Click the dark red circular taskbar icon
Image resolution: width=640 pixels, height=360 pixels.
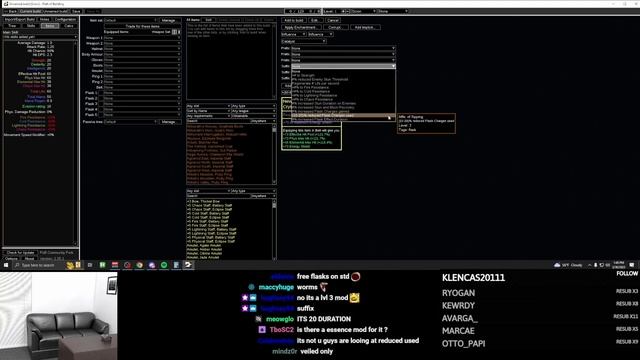[x=127, y=265]
